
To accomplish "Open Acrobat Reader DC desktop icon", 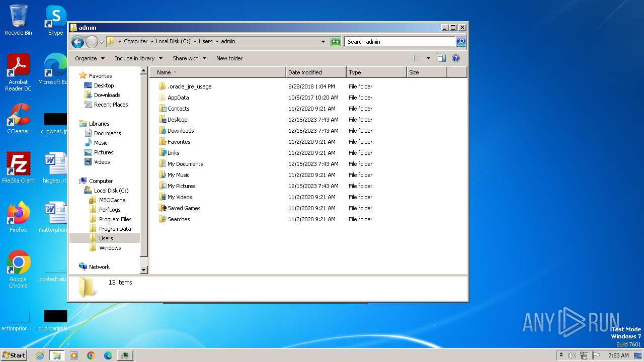I will [x=18, y=72].
